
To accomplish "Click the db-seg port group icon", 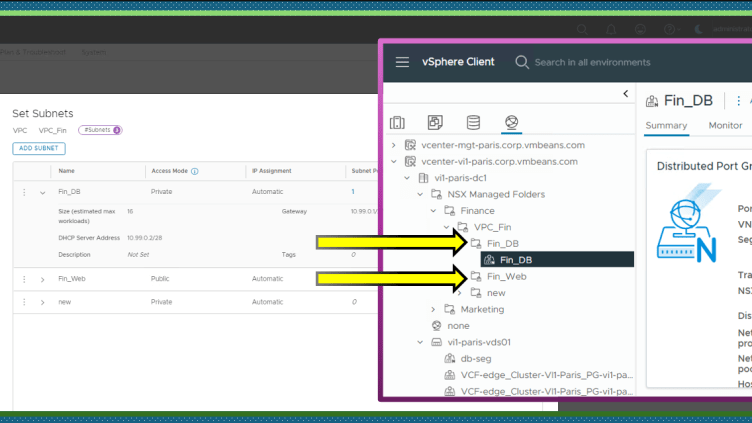I will tap(449, 358).
